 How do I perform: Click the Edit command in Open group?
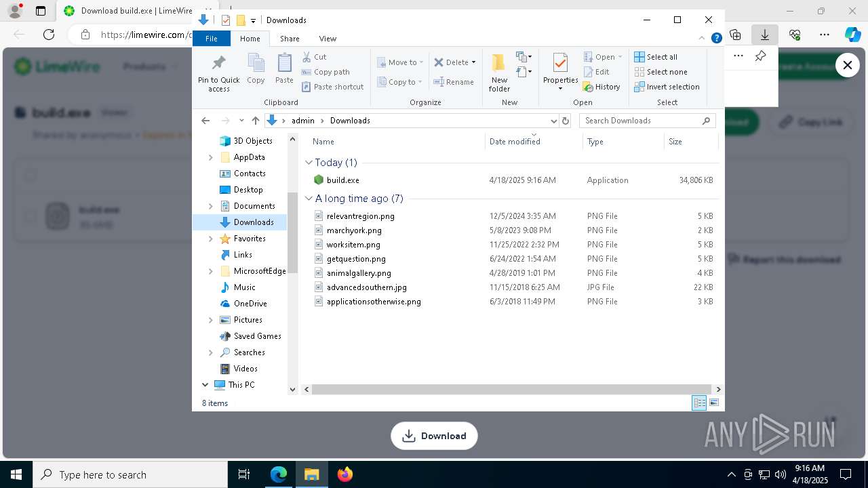click(596, 72)
